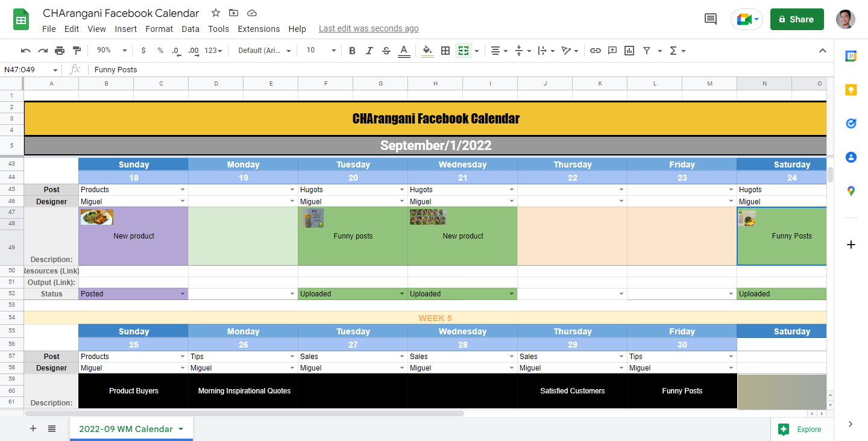Open more number formats (123)
Screen dimensions: 868x441
[x=213, y=51]
